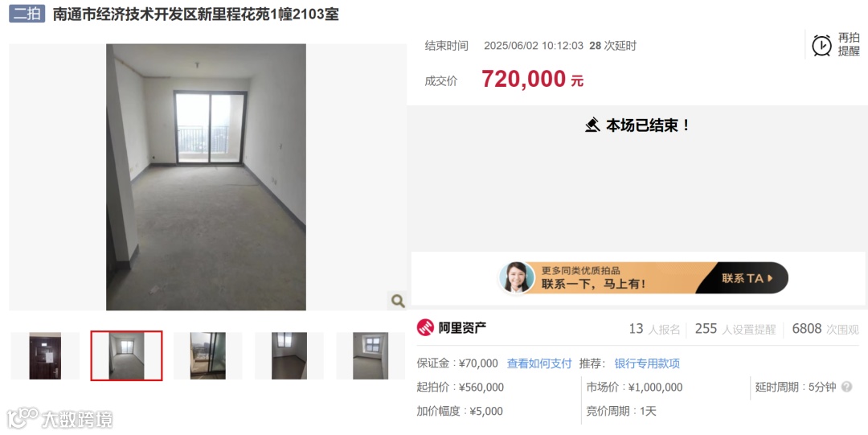
Task: Select the balcony door thumbnail
Action: pyautogui.click(x=207, y=355)
